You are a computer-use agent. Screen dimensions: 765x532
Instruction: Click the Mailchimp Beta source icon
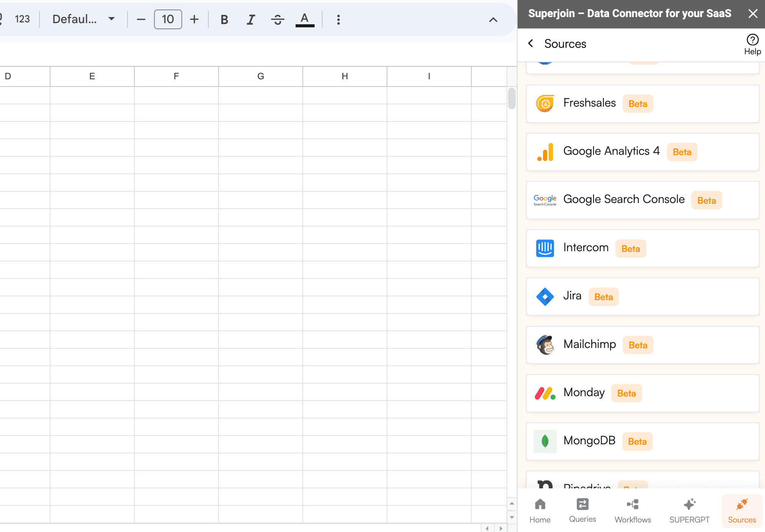tap(545, 345)
